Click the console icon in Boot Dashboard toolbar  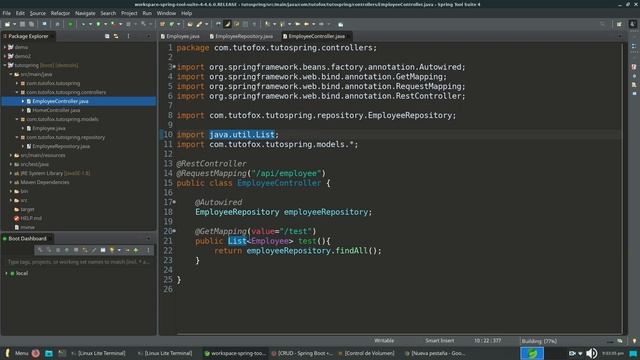point(103,250)
